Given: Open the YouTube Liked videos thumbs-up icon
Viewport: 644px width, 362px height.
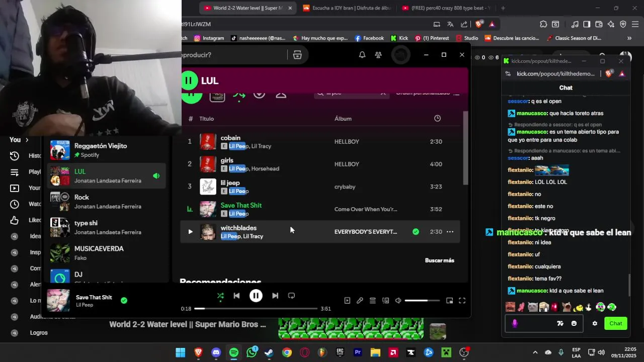Looking at the screenshot, I should (15, 220).
